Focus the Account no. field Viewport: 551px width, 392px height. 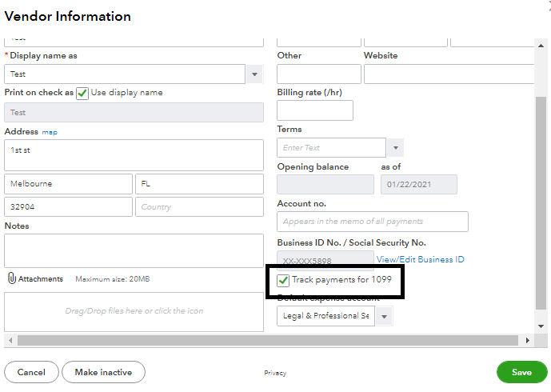(373, 222)
